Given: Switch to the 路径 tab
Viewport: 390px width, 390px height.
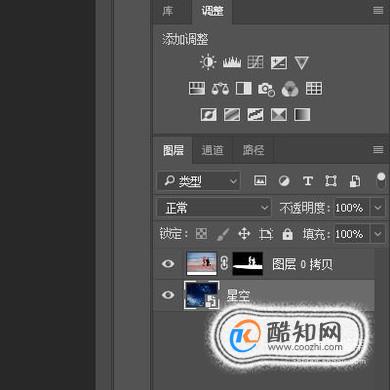Looking at the screenshot, I should point(253,150).
